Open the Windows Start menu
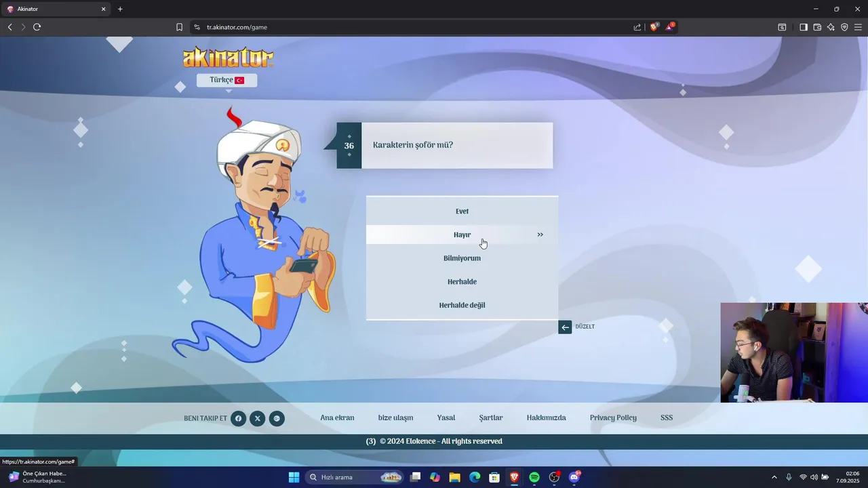 pos(294,477)
